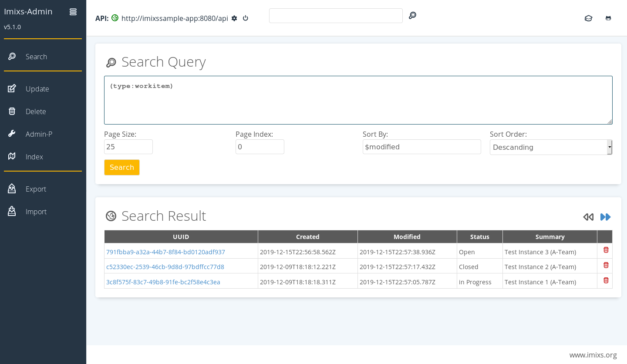
Task: Click the API URL http://imixssample-app:8080/api
Action: click(x=175, y=18)
